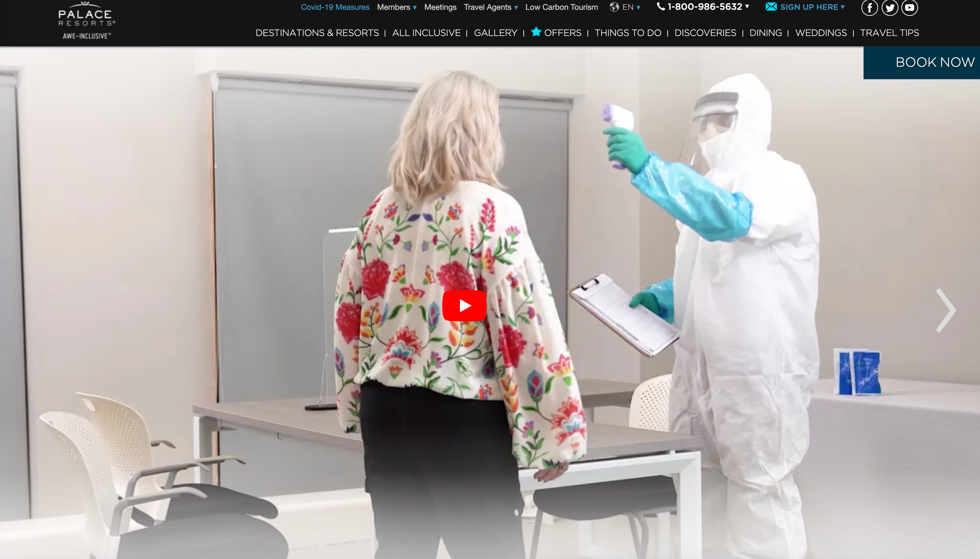Open the EN language selector
The image size is (980, 559).
[x=631, y=7]
